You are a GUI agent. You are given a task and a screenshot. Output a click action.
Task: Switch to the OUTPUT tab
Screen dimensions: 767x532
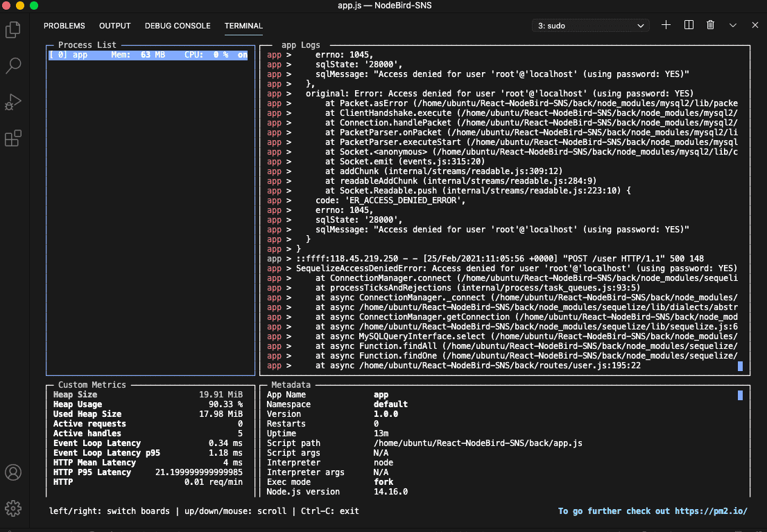tap(114, 26)
